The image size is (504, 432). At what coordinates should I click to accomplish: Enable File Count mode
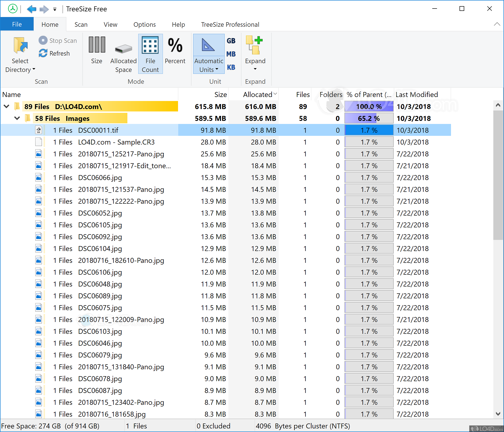[150, 53]
